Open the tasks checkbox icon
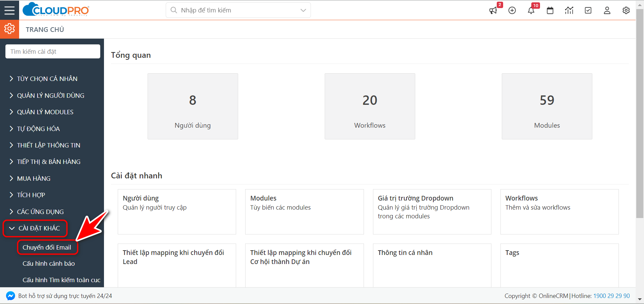 588,10
